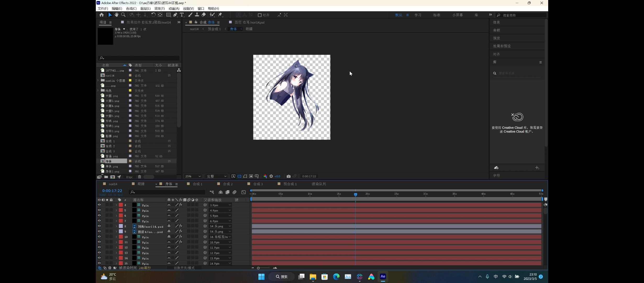Select the Selection arrow tool
The width and height of the screenshot is (644, 283).
pos(110,15)
